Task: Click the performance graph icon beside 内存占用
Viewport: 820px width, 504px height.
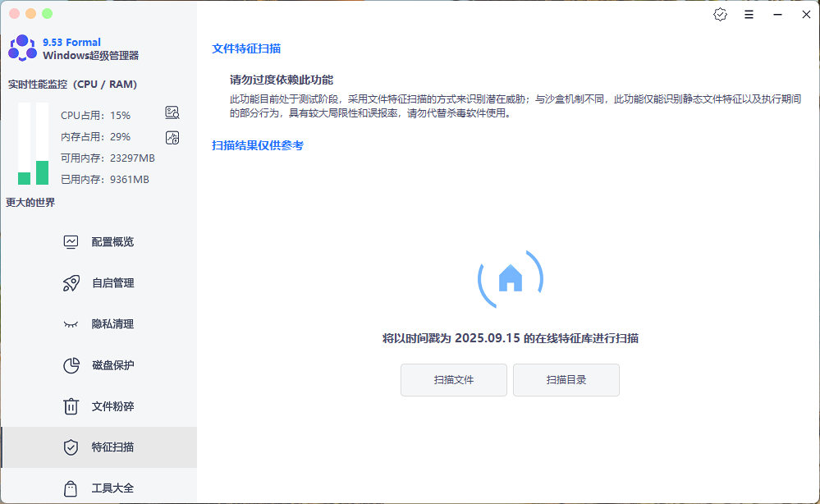Action: coord(172,137)
